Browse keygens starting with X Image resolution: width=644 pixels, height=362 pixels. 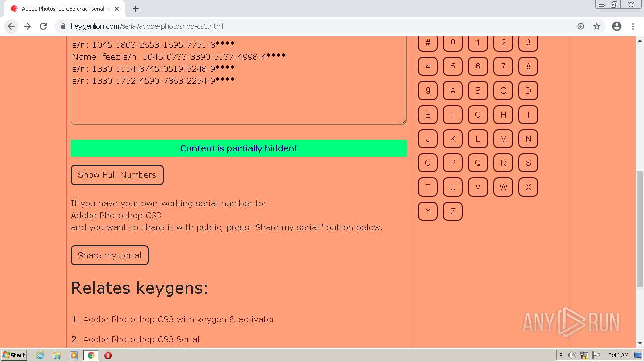coord(528,187)
